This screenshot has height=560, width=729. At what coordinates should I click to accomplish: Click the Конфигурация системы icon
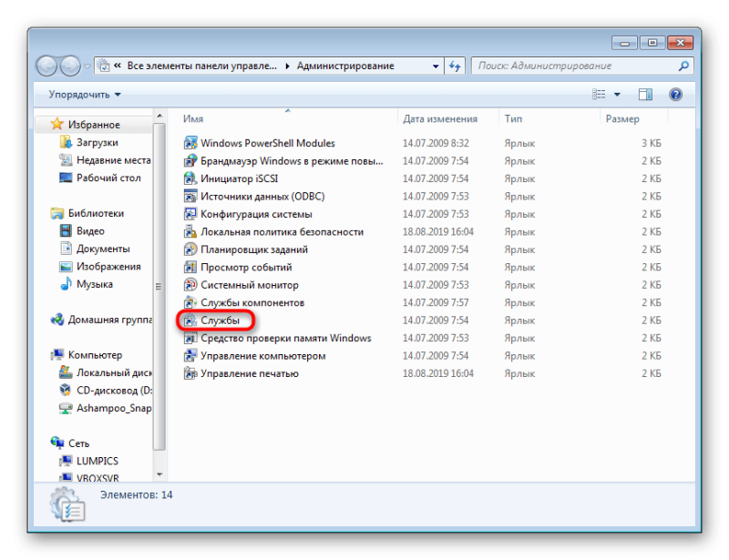(190, 214)
